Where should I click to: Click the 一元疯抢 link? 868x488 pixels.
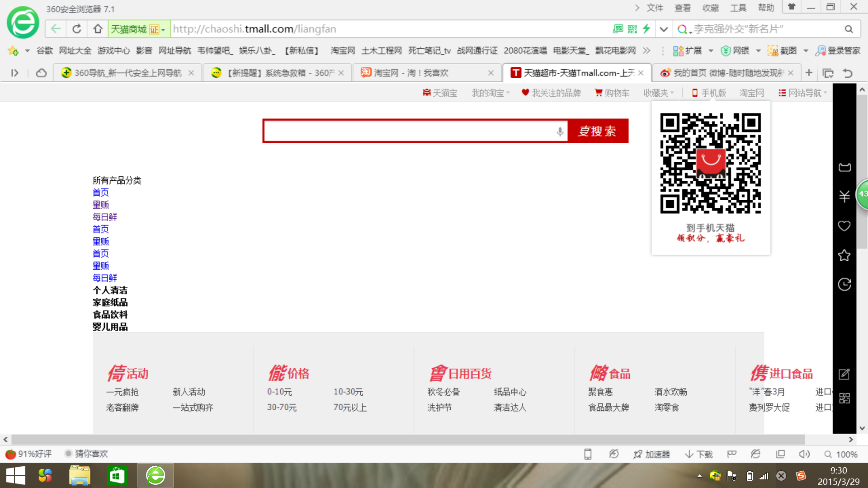click(123, 392)
